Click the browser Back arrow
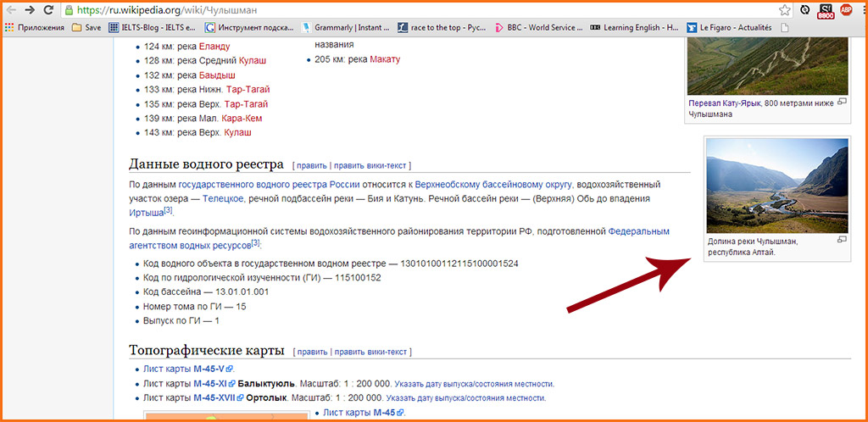Viewport: 868px width, 422px height. [11, 10]
